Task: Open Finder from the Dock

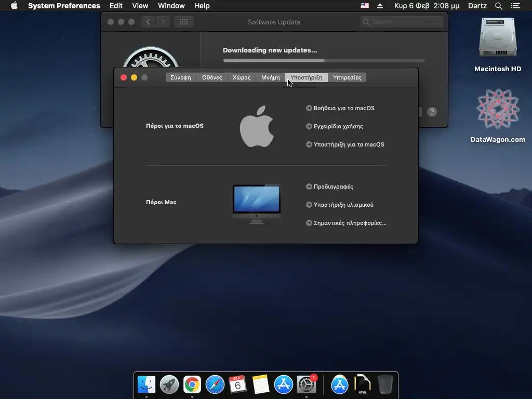Action: (146, 384)
